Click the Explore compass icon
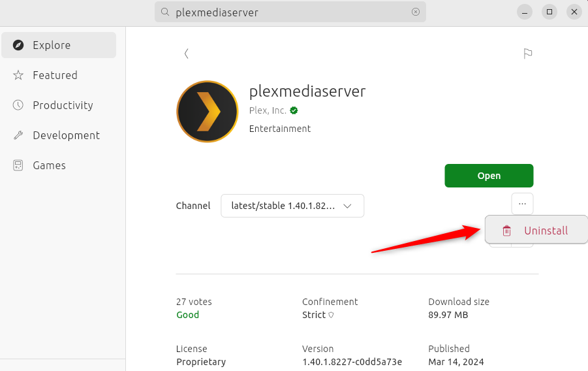This screenshot has height=371, width=588. click(18, 45)
